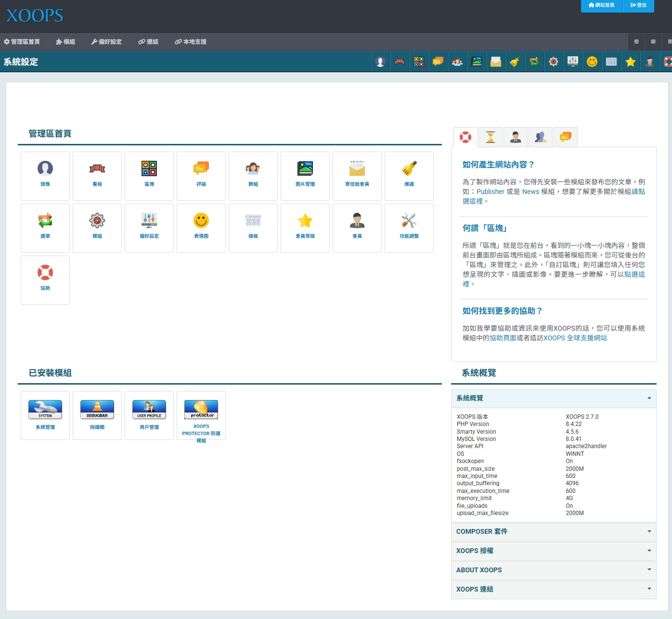
Task: Collapse the 系統概覽 accordion panel
Action: (x=554, y=399)
